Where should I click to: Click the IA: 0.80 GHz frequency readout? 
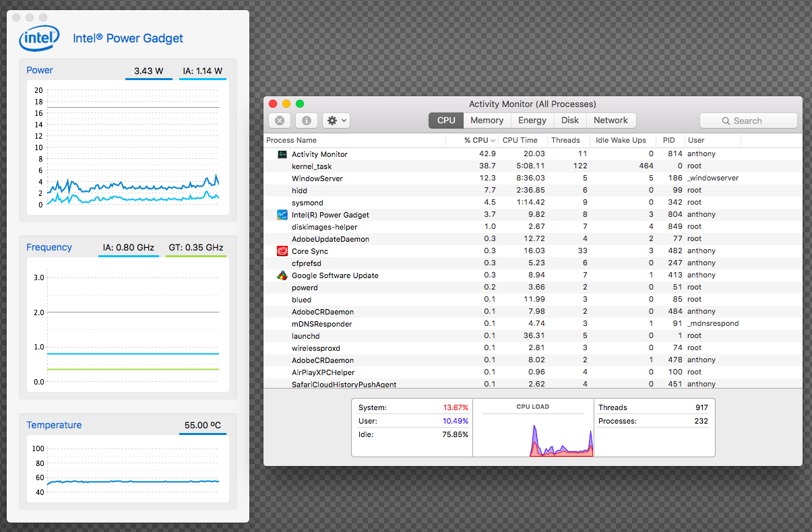(129, 248)
